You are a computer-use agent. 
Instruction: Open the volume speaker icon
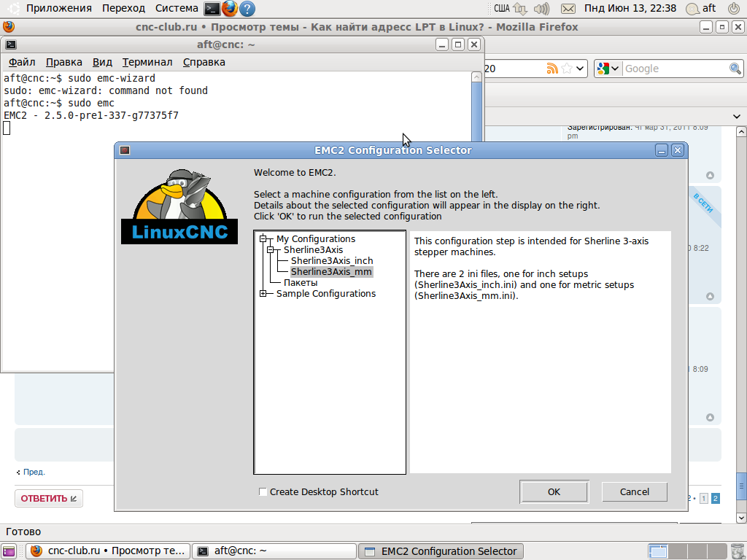pyautogui.click(x=542, y=9)
